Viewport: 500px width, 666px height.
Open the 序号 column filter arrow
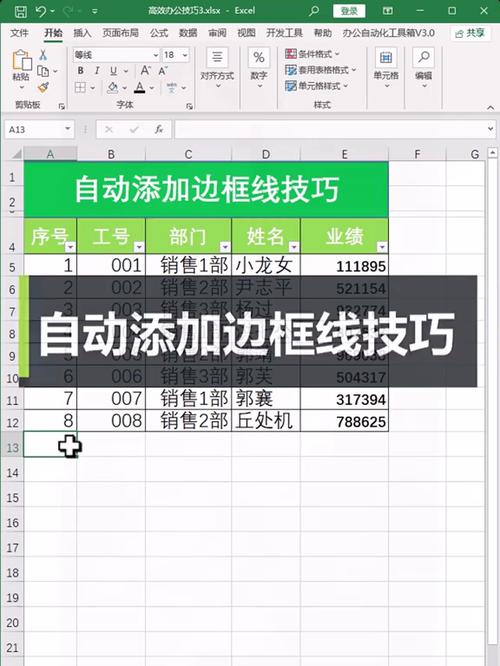71,247
